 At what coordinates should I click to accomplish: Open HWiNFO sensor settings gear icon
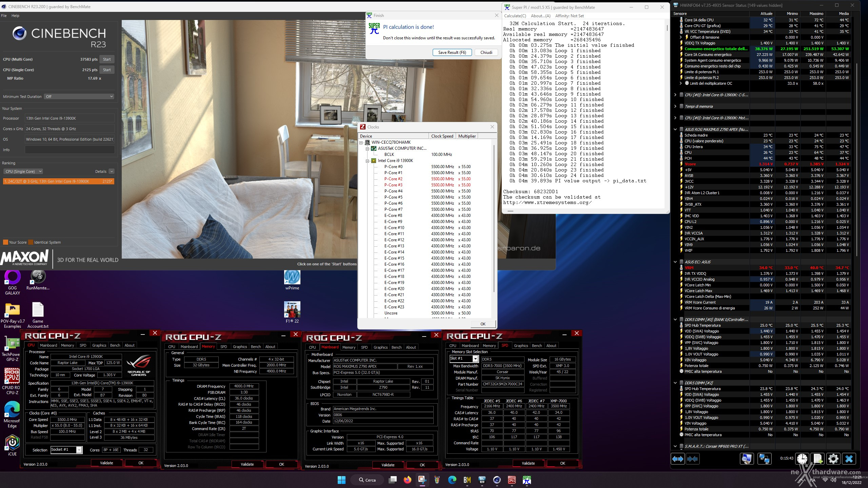click(x=833, y=459)
